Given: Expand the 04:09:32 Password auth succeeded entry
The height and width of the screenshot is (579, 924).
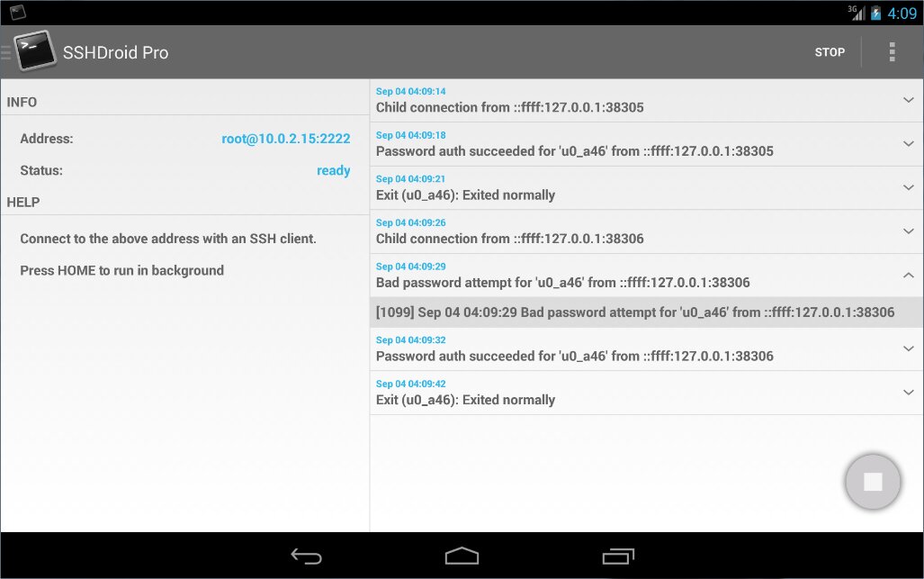Looking at the screenshot, I should tap(909, 348).
